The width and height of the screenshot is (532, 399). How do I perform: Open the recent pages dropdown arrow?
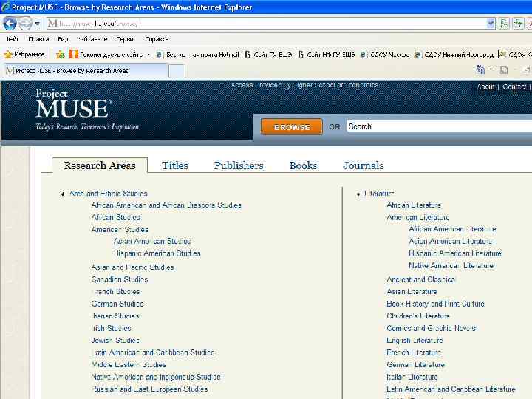38,24
